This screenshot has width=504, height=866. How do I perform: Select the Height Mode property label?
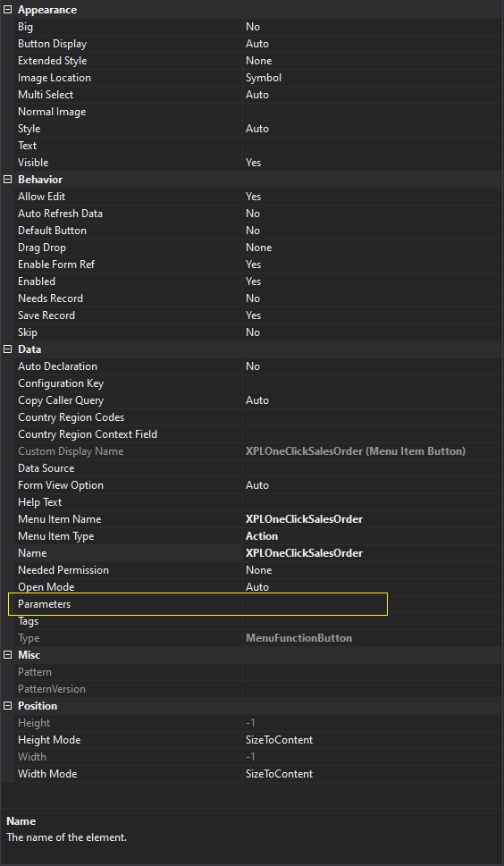click(x=50, y=740)
